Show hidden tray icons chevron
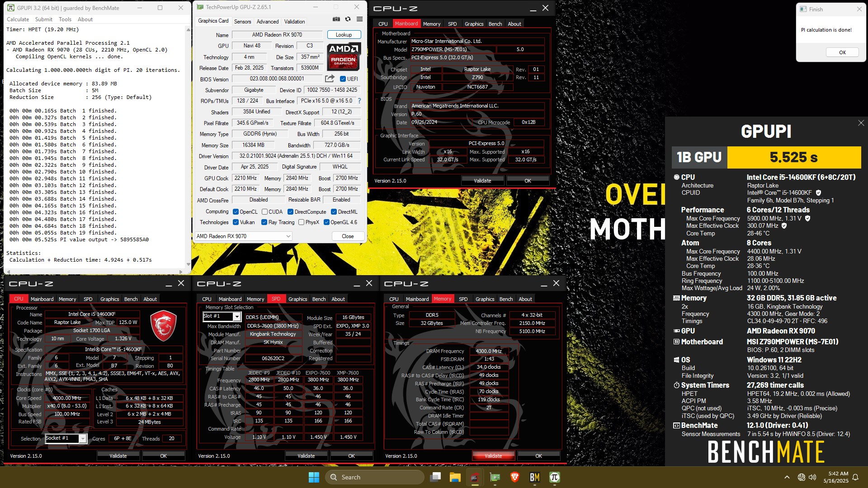Screen dimensions: 868x488 (787, 477)
